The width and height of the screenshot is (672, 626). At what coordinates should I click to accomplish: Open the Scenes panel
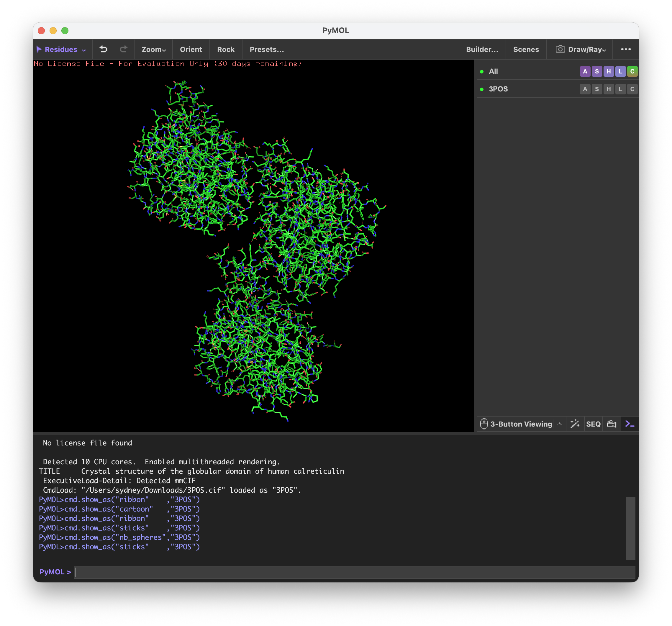[526, 49]
